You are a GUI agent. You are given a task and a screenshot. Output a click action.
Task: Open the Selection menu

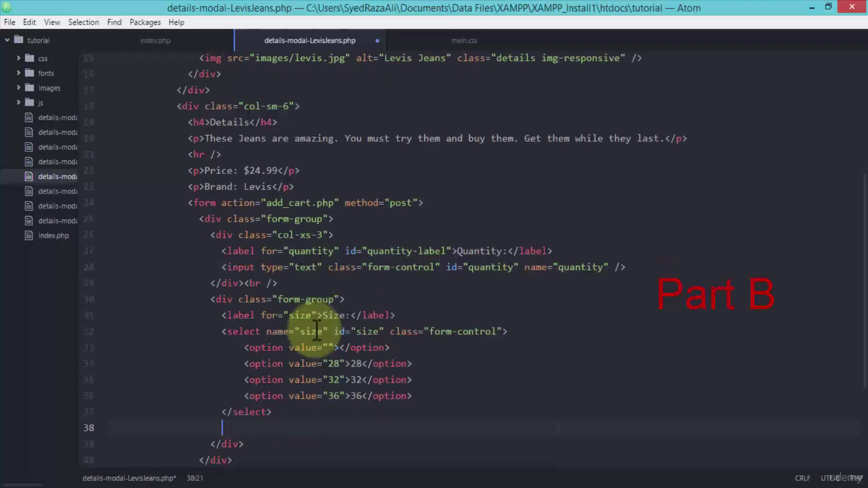click(x=84, y=22)
